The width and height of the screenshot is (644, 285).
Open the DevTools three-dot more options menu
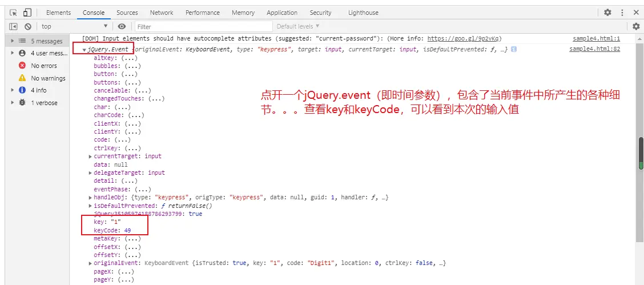pos(622,13)
